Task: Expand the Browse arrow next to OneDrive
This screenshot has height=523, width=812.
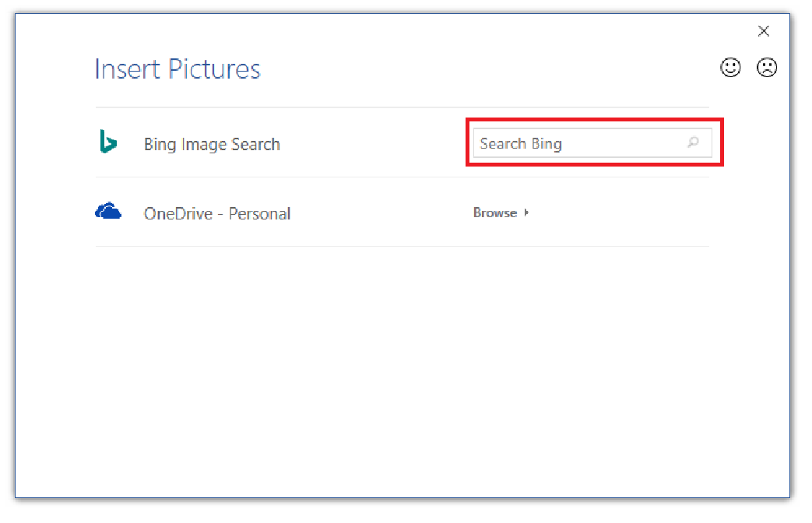Action: (x=526, y=212)
